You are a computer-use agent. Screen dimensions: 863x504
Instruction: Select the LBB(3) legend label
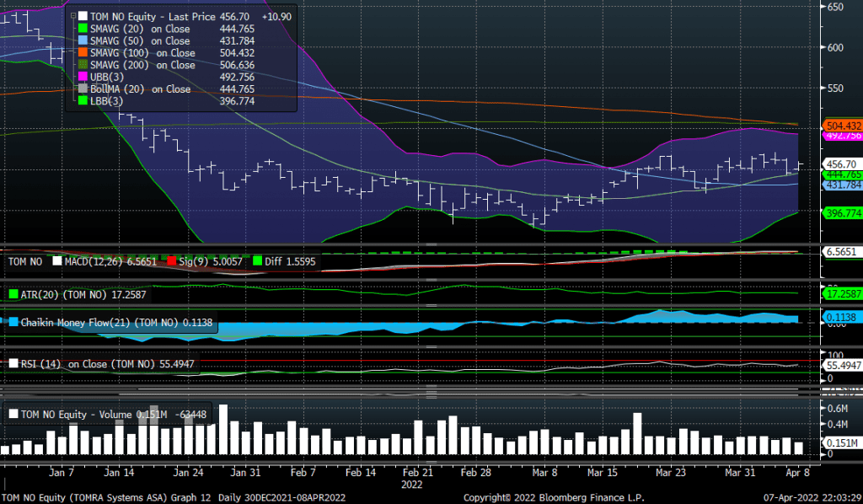click(x=107, y=100)
